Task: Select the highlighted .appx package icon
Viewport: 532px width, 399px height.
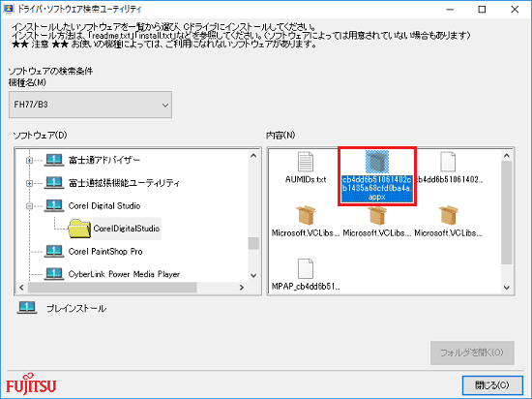Action: pyautogui.click(x=377, y=162)
